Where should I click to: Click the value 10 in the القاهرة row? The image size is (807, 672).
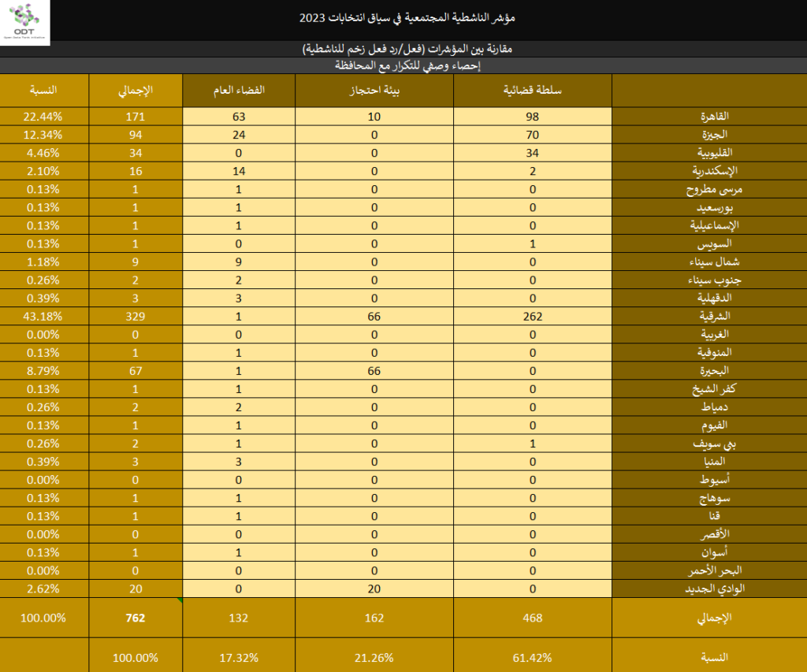click(x=374, y=117)
